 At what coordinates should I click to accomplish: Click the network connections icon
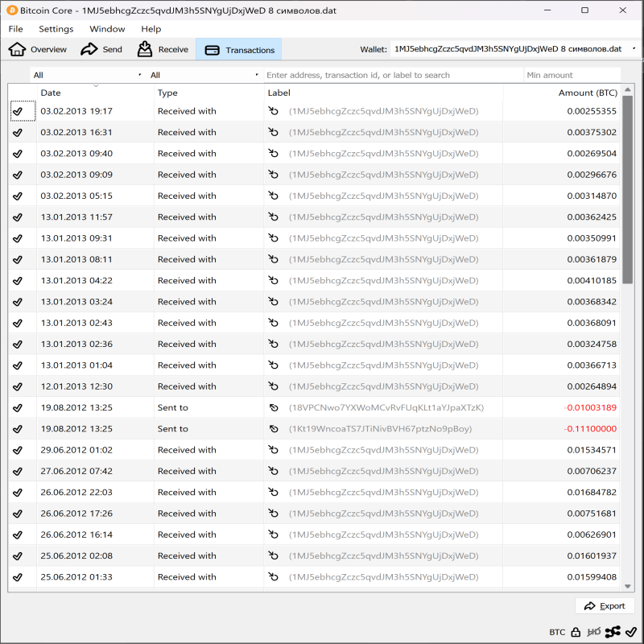tap(613, 632)
